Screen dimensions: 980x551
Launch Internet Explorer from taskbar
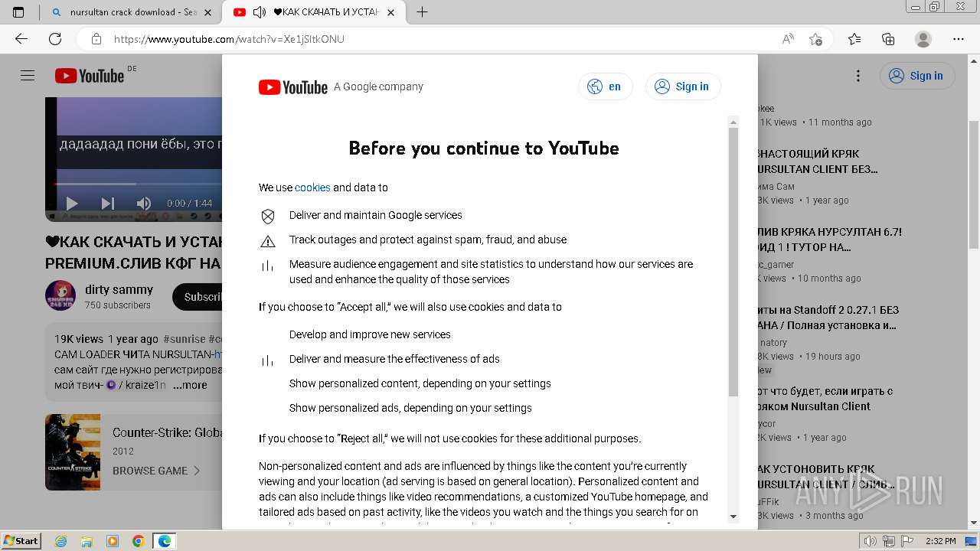coord(60,541)
